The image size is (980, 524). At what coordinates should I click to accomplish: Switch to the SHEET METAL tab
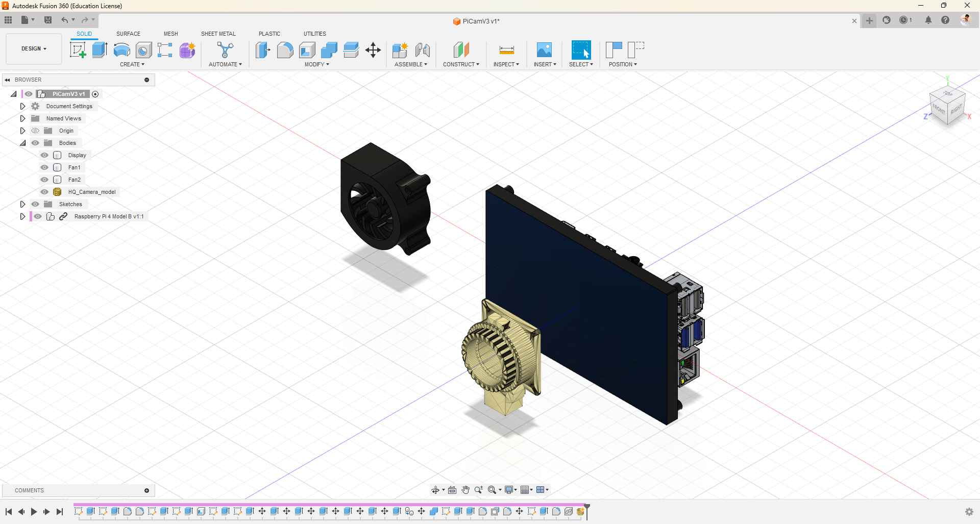(218, 34)
